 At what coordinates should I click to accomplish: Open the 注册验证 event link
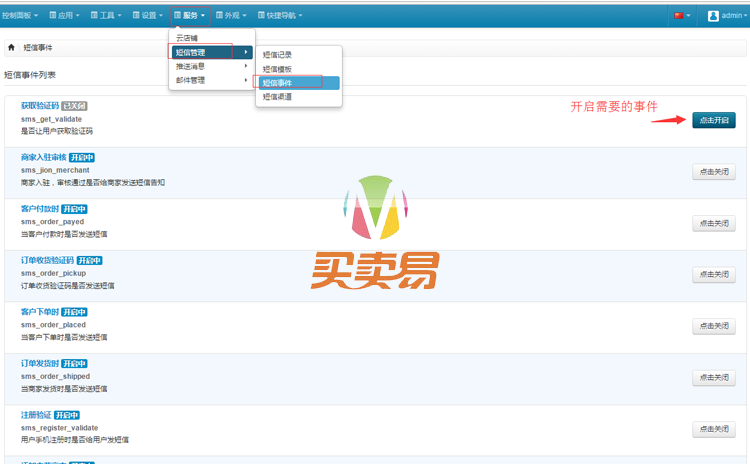pyautogui.click(x=36, y=415)
